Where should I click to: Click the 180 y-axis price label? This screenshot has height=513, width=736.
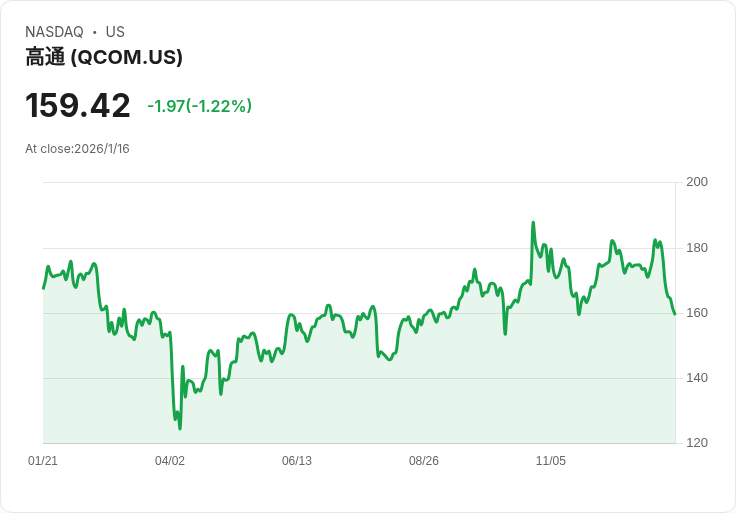(x=697, y=248)
